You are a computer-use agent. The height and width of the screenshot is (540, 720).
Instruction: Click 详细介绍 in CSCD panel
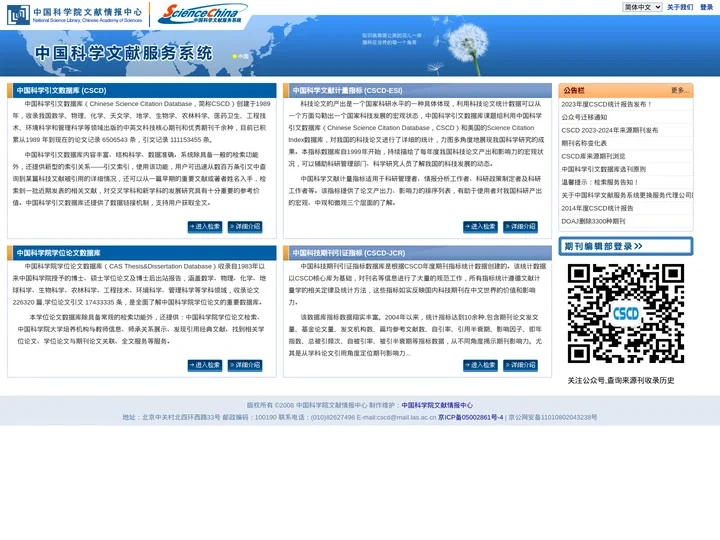tap(245, 226)
